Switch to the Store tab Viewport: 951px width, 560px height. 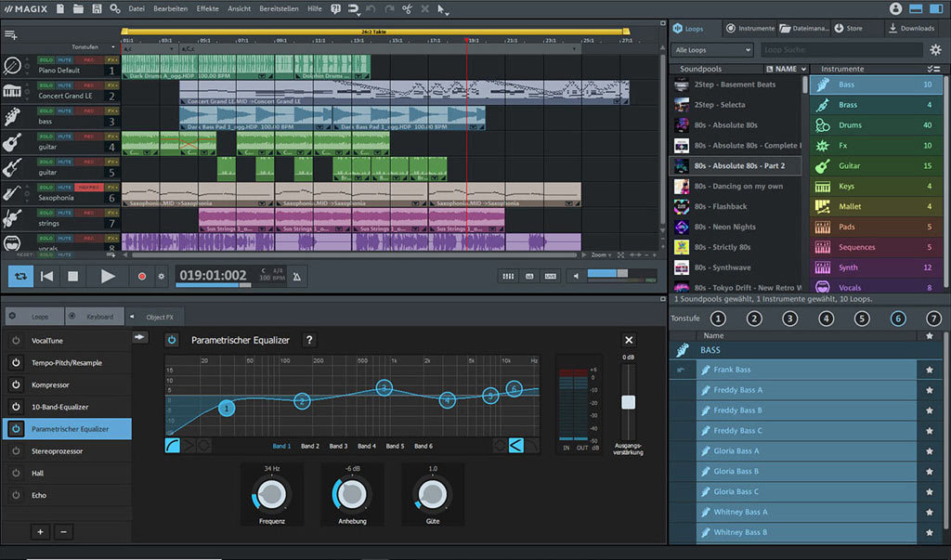[848, 28]
